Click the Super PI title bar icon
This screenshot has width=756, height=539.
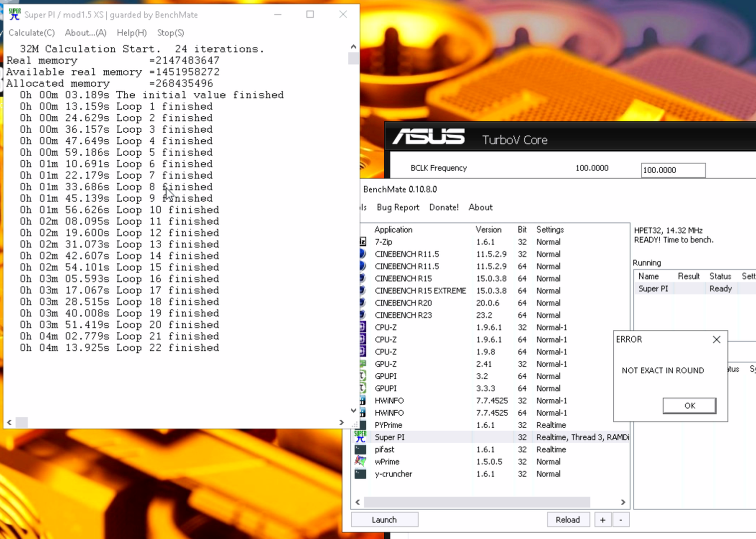tap(14, 14)
